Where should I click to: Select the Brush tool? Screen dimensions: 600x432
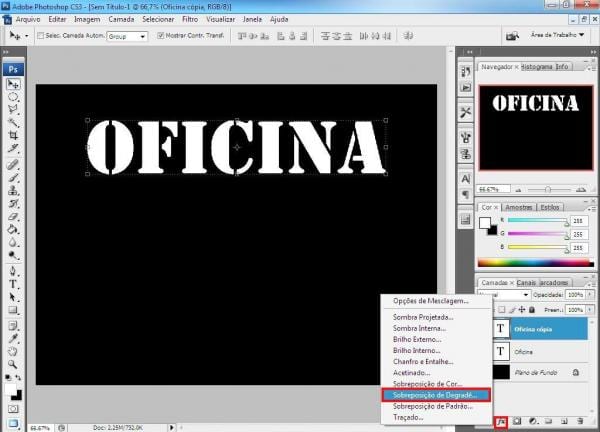[x=13, y=178]
